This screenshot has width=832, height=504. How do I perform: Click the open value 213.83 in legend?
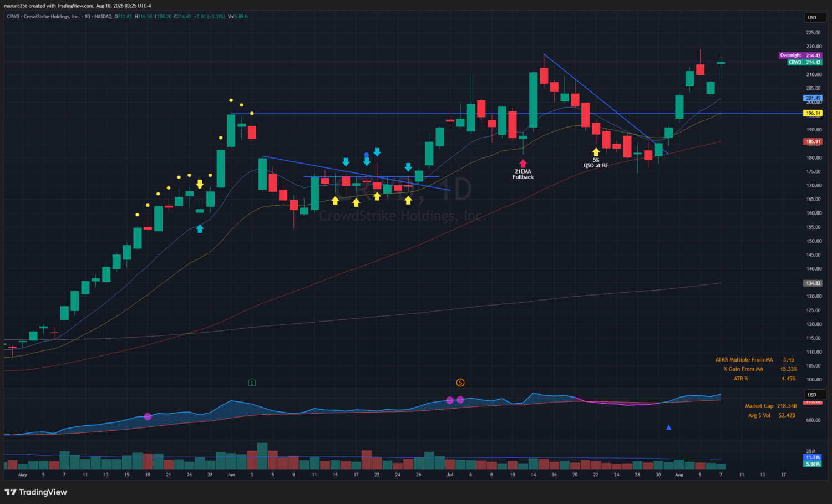click(124, 17)
